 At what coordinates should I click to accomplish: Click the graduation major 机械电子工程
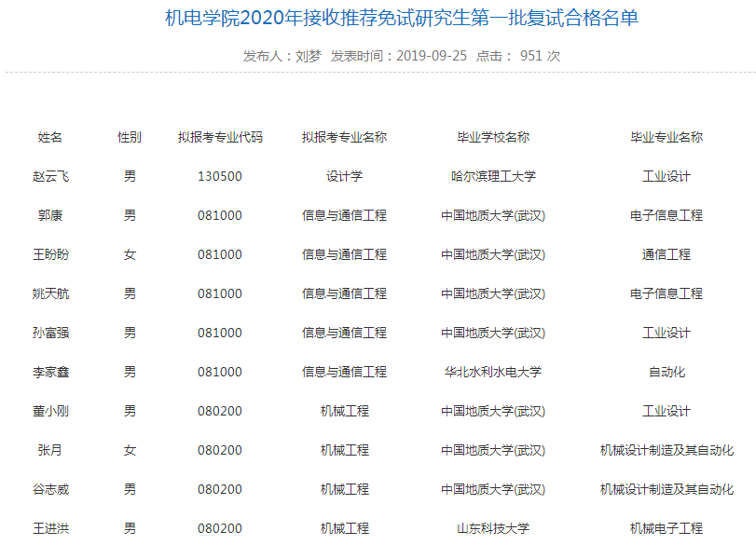pyautogui.click(x=667, y=528)
